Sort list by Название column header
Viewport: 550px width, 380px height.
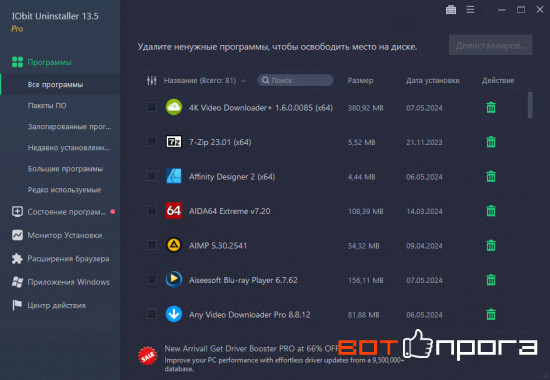200,80
